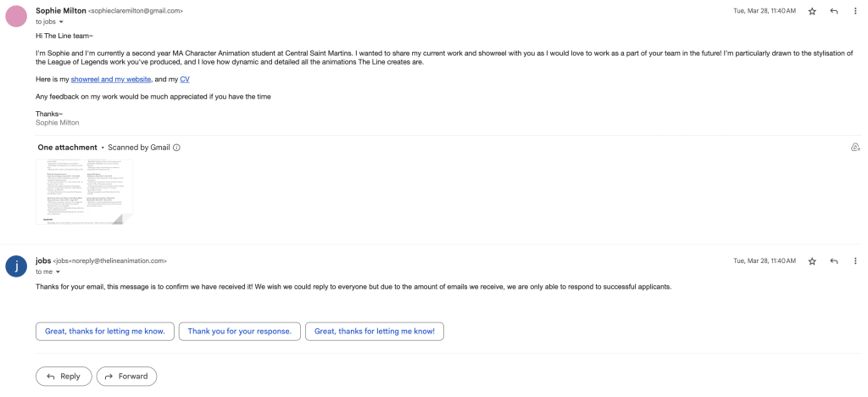
Task: Reply icon on the jobs message
Action: [834, 261]
